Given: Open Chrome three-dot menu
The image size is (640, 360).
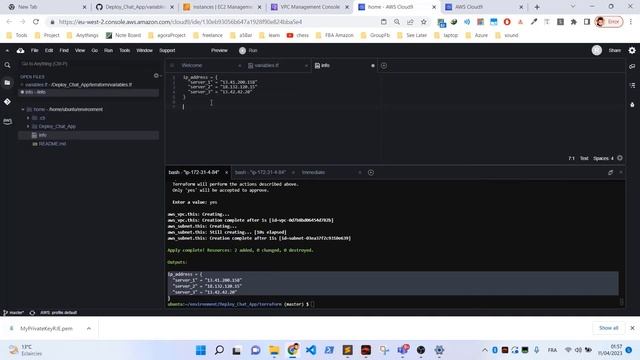Looking at the screenshot, I should 631,22.
